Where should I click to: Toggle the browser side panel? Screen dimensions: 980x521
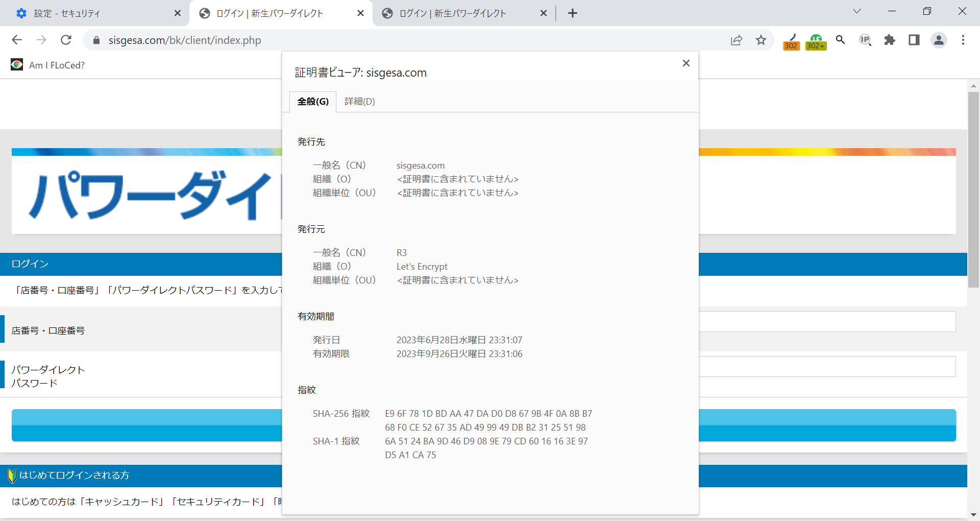click(x=914, y=40)
